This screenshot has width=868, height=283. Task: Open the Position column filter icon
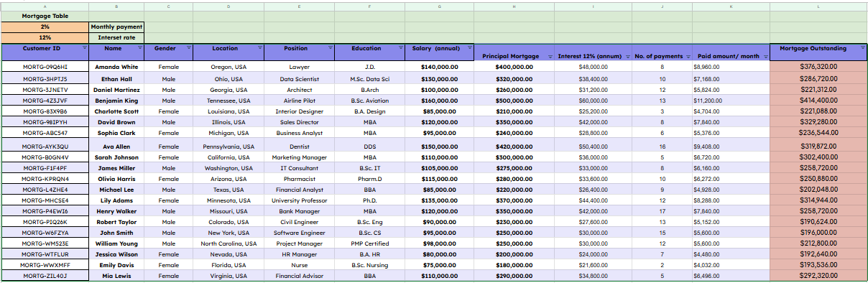coord(331,48)
